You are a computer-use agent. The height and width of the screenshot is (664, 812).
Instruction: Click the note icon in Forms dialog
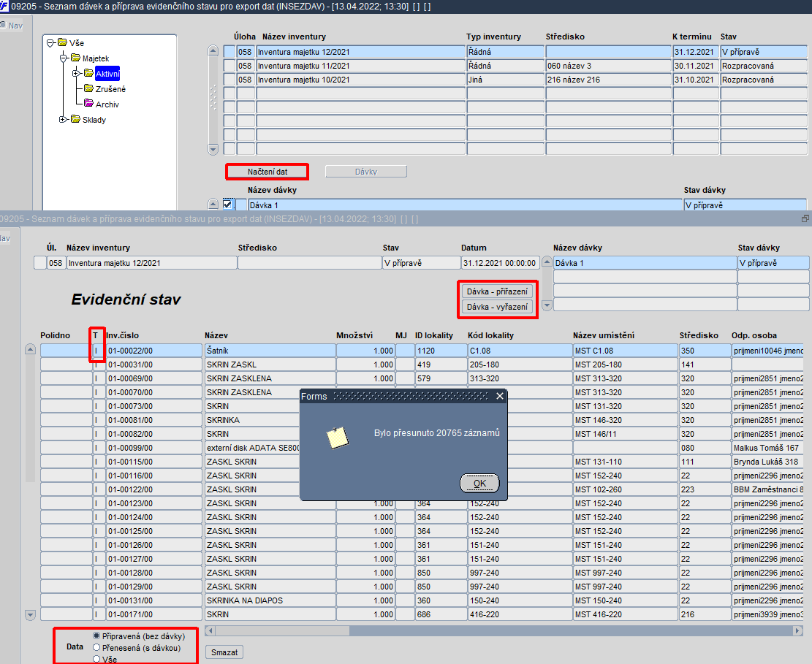pos(337,438)
